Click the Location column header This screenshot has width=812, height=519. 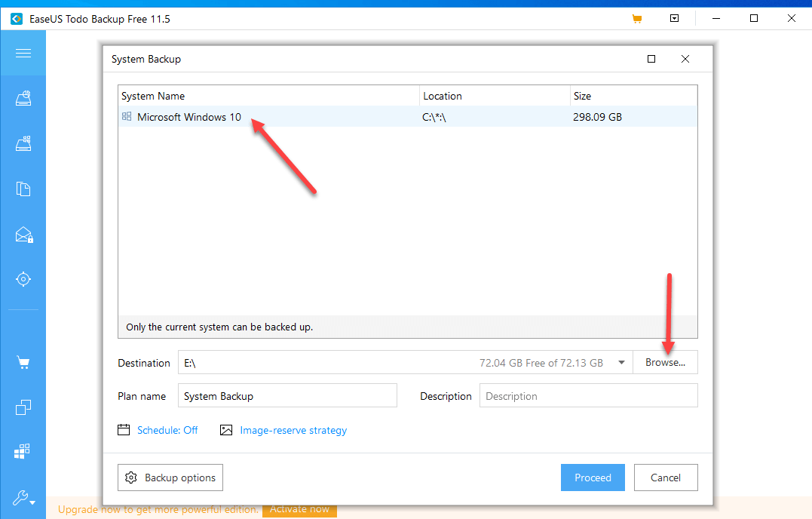click(495, 96)
